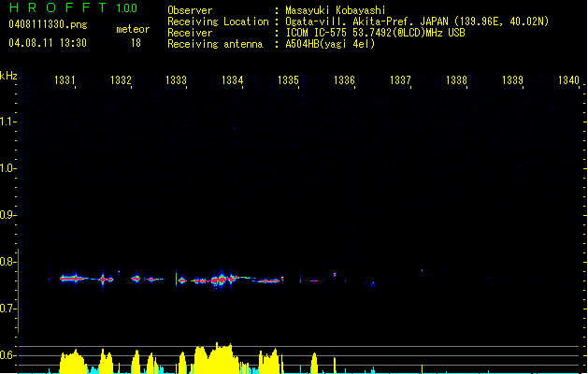Screen dimensions: 588x374
Task: Click the 1337 time axis marker
Action: (400, 79)
